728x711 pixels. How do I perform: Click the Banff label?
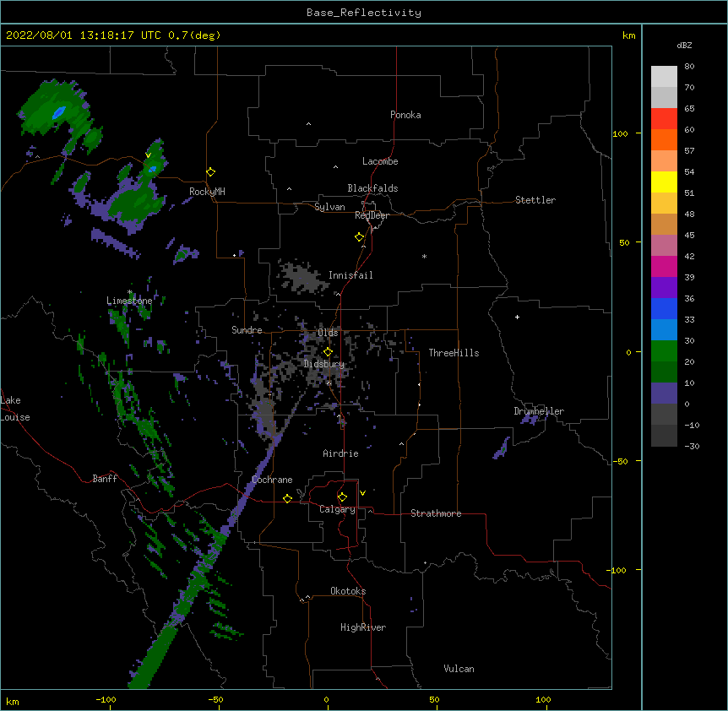(105, 479)
